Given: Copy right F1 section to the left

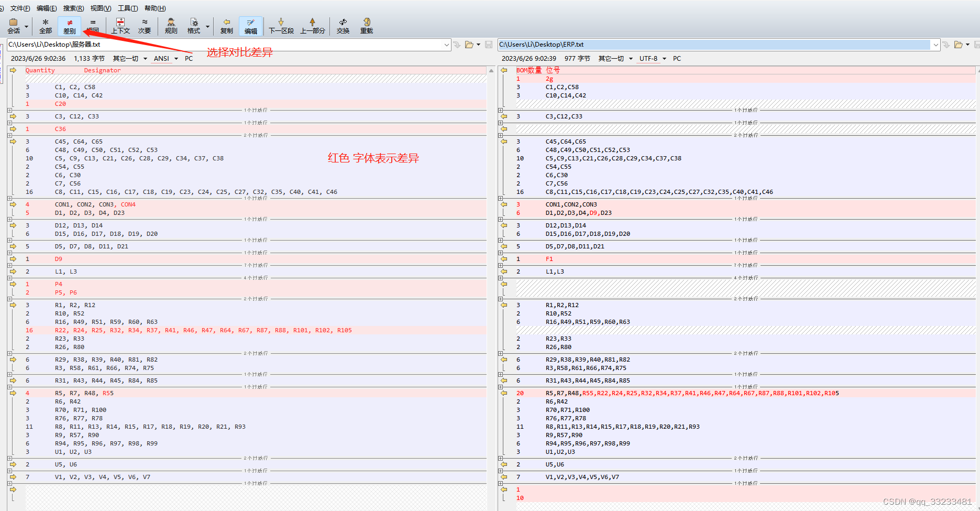Looking at the screenshot, I should pyautogui.click(x=504, y=259).
